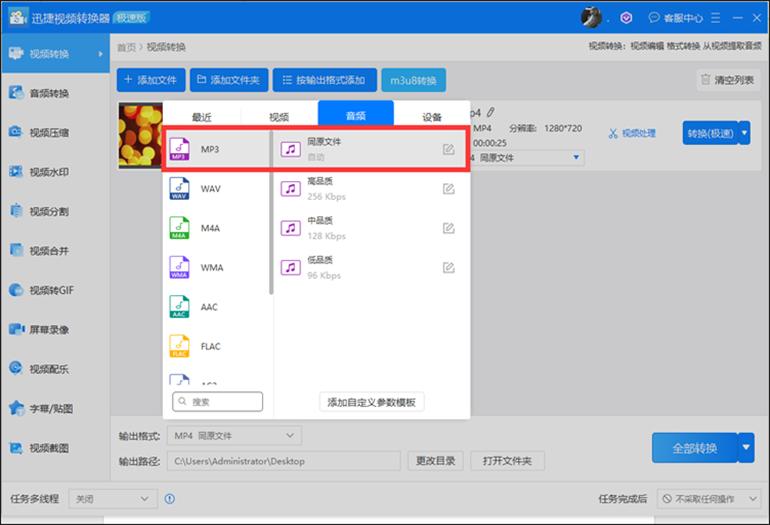
Task: Click the 输出路径 path field
Action: [284, 461]
